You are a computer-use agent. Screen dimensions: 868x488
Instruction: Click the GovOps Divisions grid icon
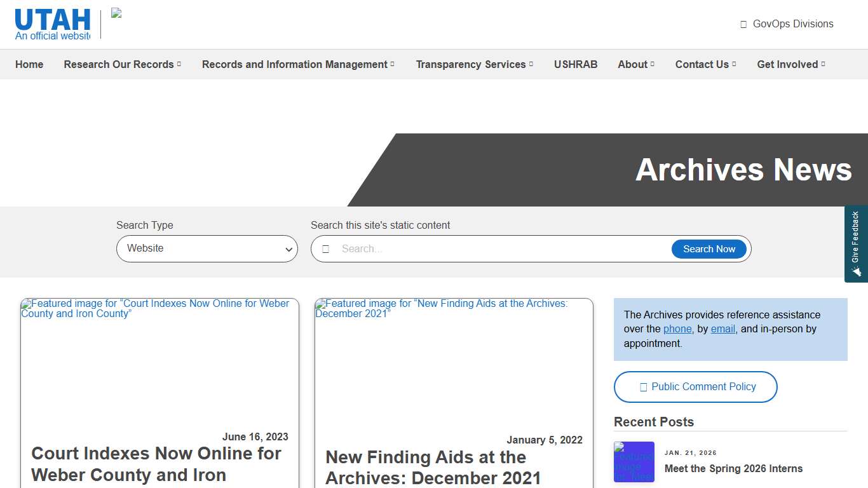[x=743, y=24]
